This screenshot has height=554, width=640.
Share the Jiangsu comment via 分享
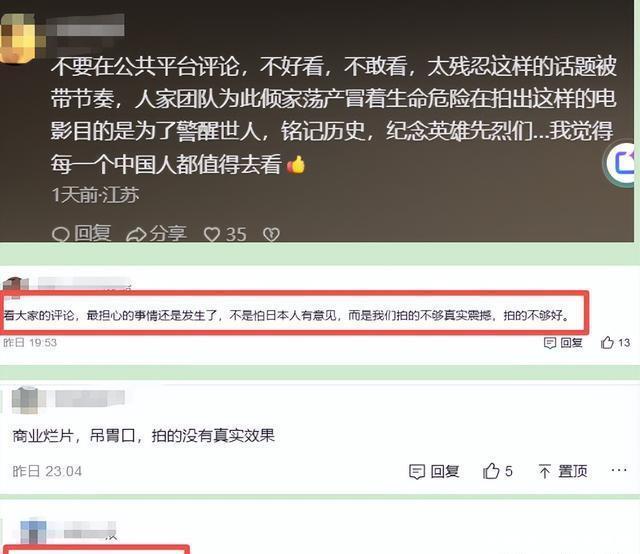point(157,234)
